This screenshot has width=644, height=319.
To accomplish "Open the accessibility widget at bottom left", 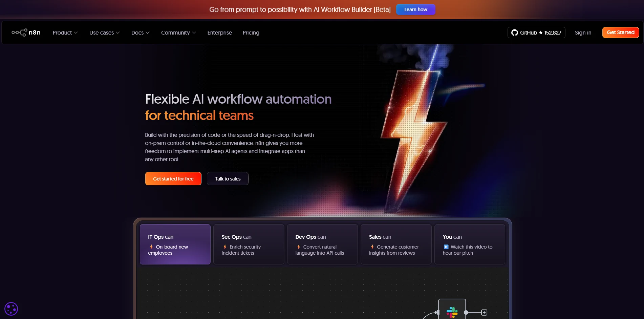I will [x=11, y=309].
